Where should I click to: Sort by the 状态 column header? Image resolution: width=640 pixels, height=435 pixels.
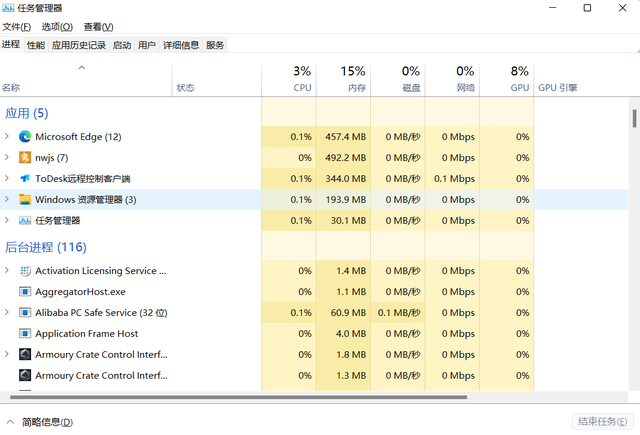coord(217,79)
